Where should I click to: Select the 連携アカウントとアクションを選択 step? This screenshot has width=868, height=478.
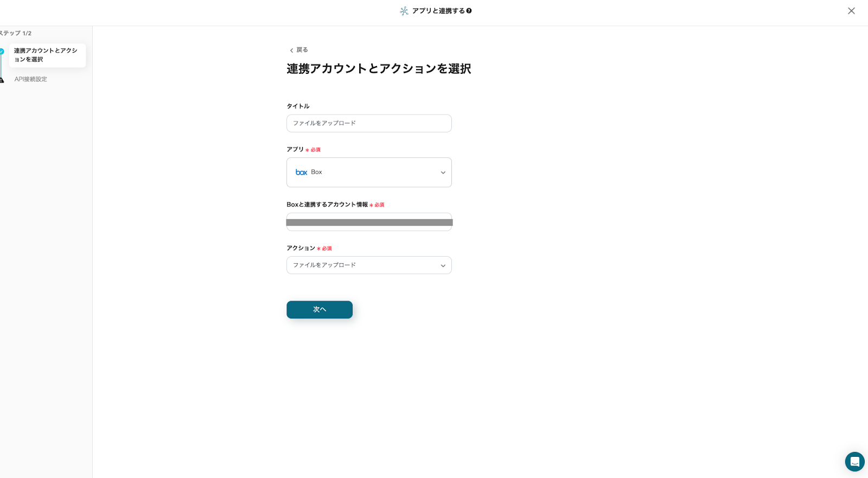point(47,55)
